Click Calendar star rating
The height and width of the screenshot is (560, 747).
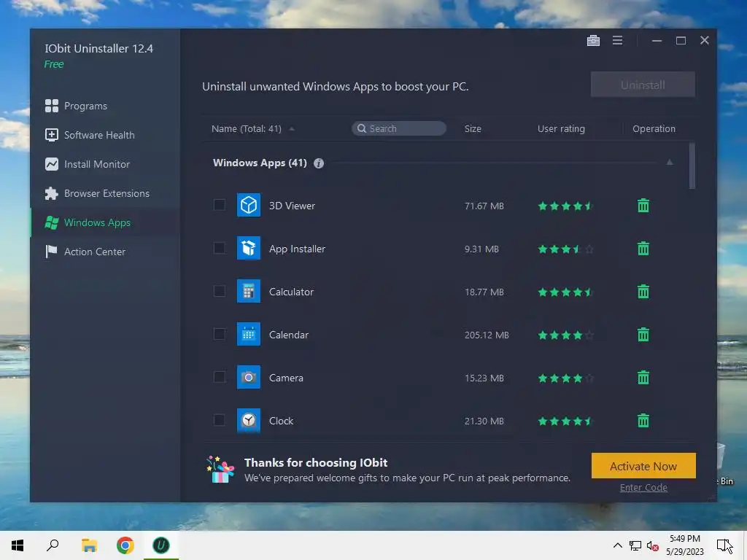(565, 335)
